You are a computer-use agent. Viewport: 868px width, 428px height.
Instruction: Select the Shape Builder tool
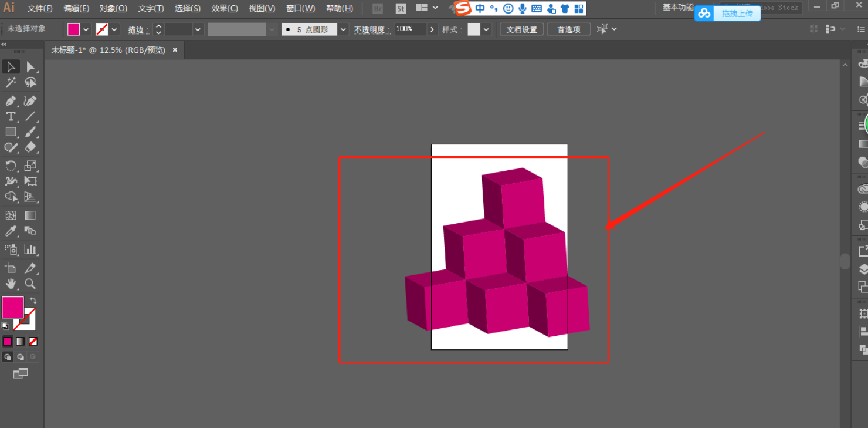point(11,197)
